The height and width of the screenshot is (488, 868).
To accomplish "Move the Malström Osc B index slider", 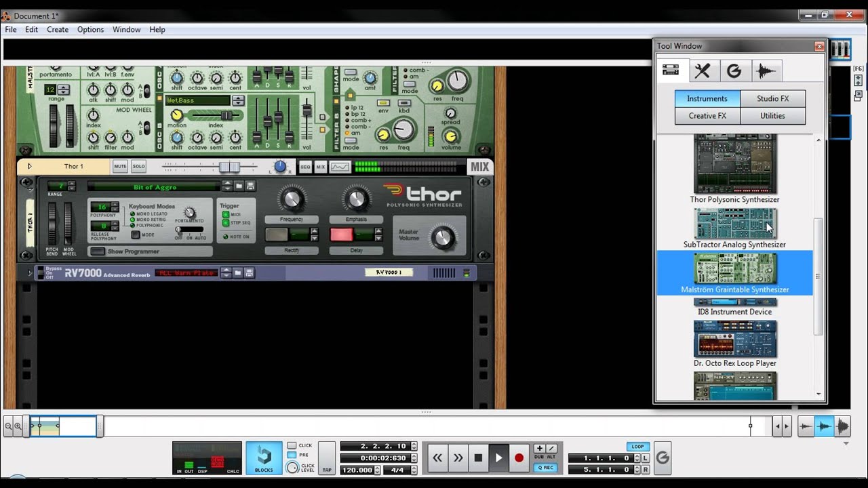I will (226, 115).
